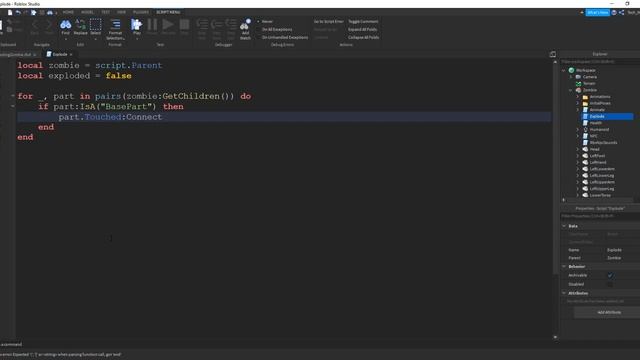The width and height of the screenshot is (640, 360).
Task: Expand the Camera tree node
Action: (571, 77)
